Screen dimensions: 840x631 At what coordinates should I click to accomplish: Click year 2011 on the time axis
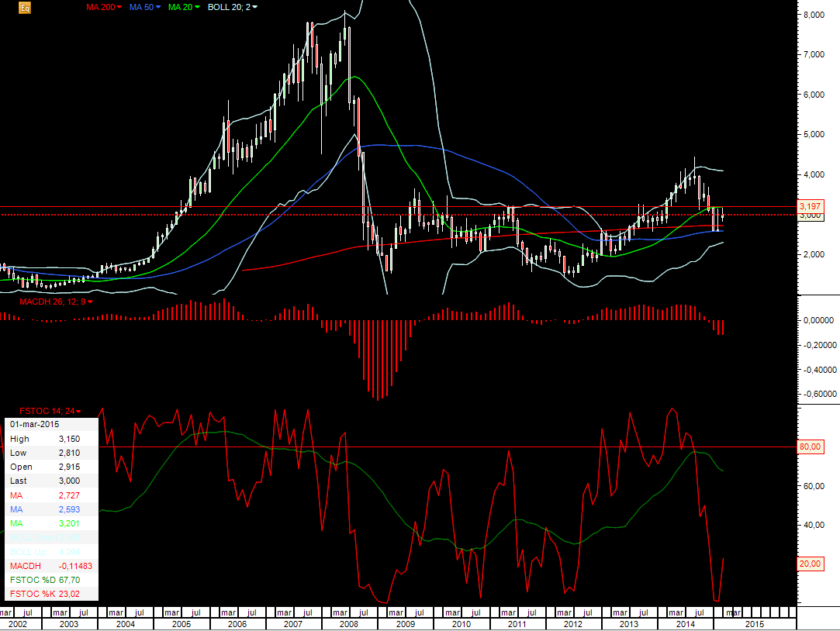(x=517, y=624)
